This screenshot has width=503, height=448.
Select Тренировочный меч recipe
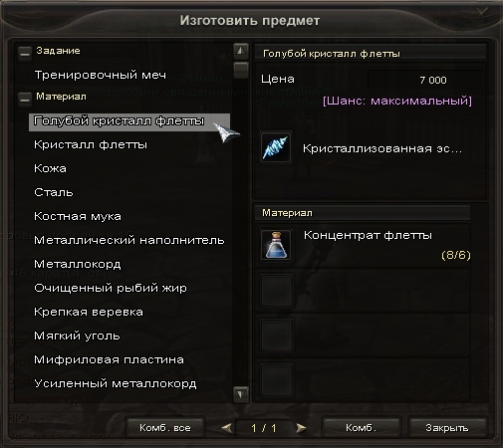101,75
